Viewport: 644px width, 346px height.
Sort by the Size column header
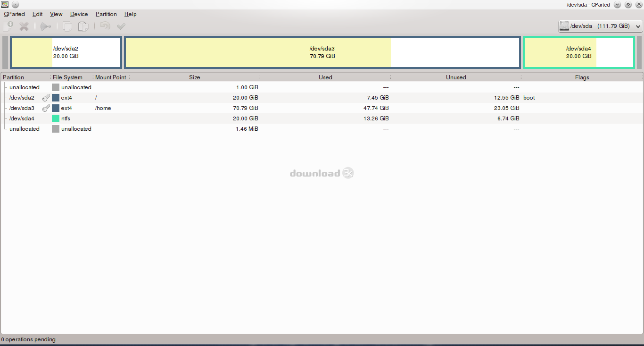[x=194, y=77]
